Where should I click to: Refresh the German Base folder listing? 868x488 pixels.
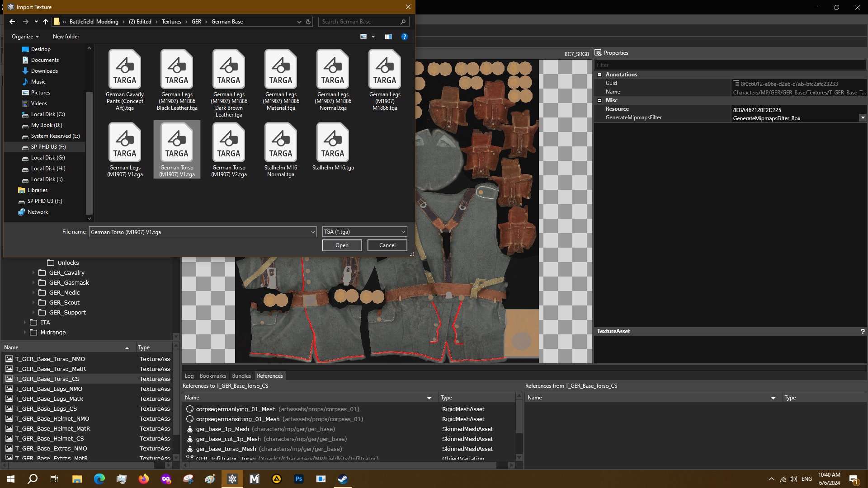coord(308,22)
